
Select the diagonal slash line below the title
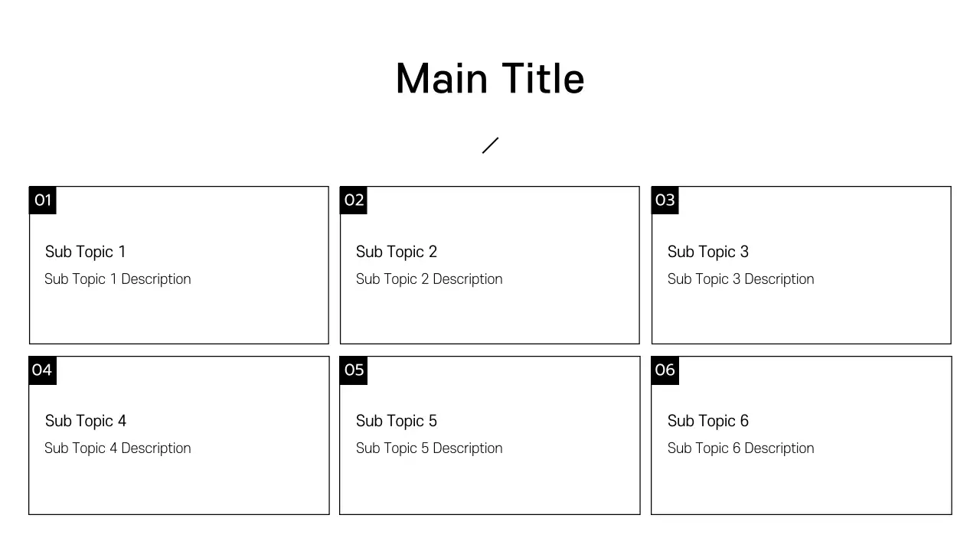click(491, 145)
